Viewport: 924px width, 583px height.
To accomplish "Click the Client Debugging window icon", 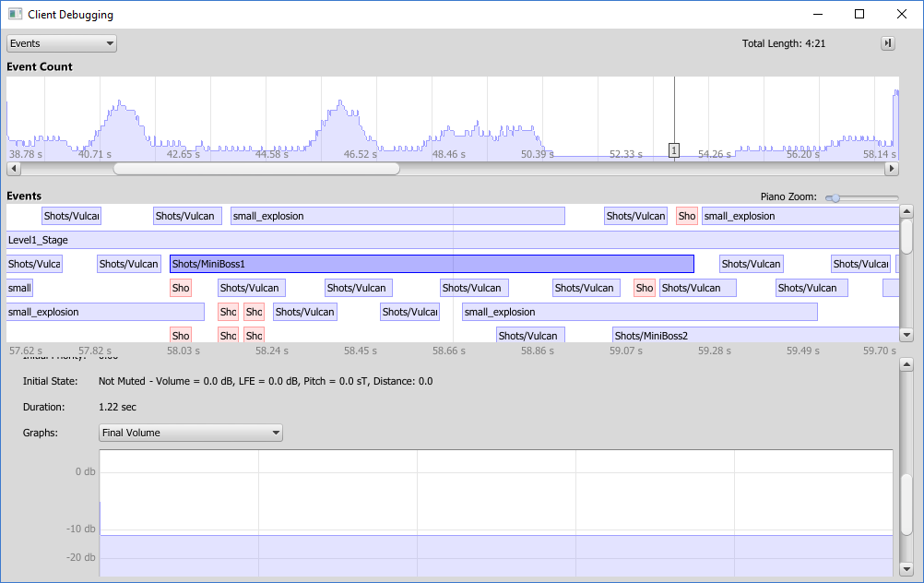I will click(15, 14).
